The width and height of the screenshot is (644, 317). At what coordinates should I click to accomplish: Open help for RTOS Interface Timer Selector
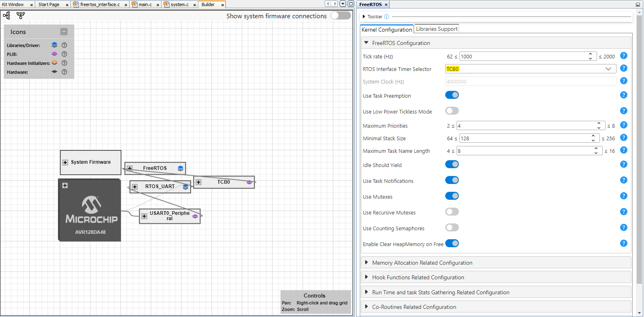(624, 68)
